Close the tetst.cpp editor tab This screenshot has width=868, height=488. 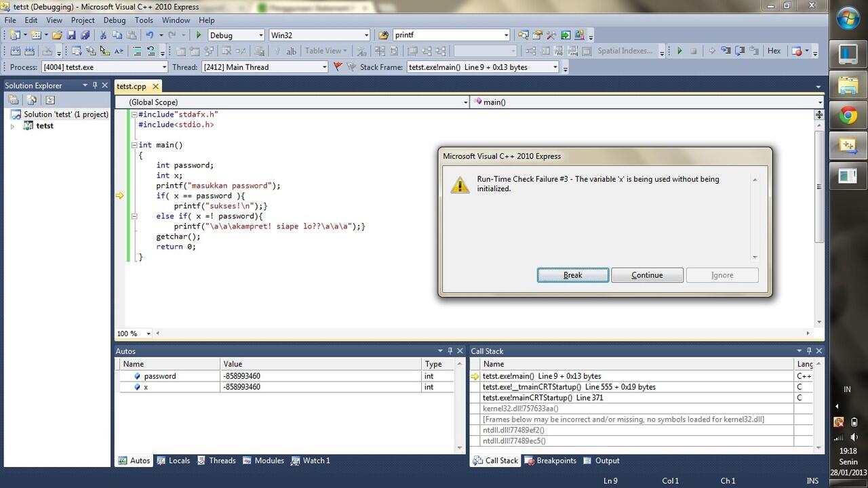pyautogui.click(x=155, y=86)
